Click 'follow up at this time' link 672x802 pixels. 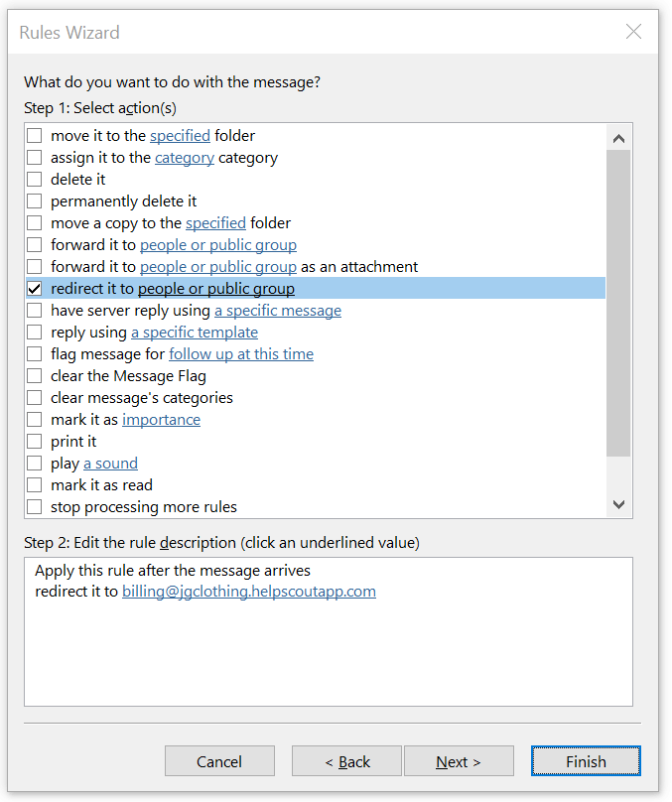(x=241, y=354)
